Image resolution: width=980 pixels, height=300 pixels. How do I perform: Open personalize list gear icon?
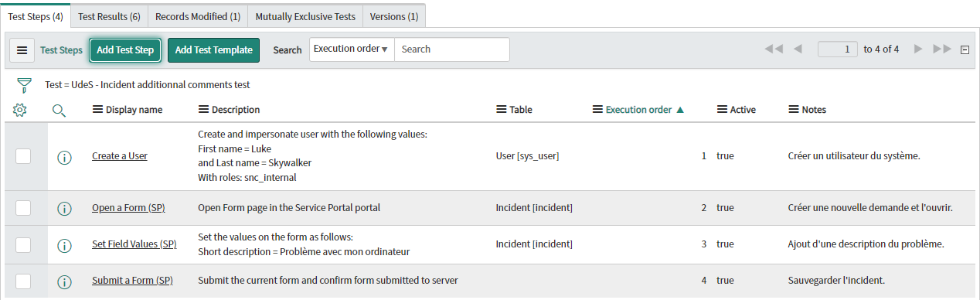click(20, 110)
